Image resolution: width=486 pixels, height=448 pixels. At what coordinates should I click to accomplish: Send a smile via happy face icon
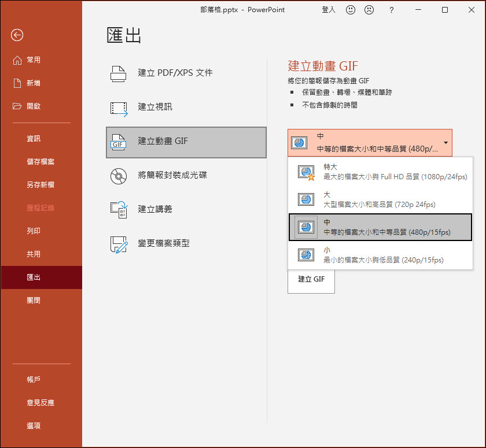(x=351, y=10)
